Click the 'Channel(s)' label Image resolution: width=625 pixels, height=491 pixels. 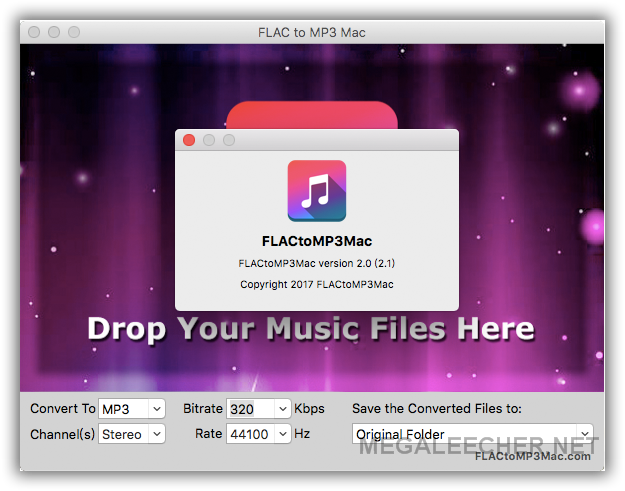[x=63, y=434]
